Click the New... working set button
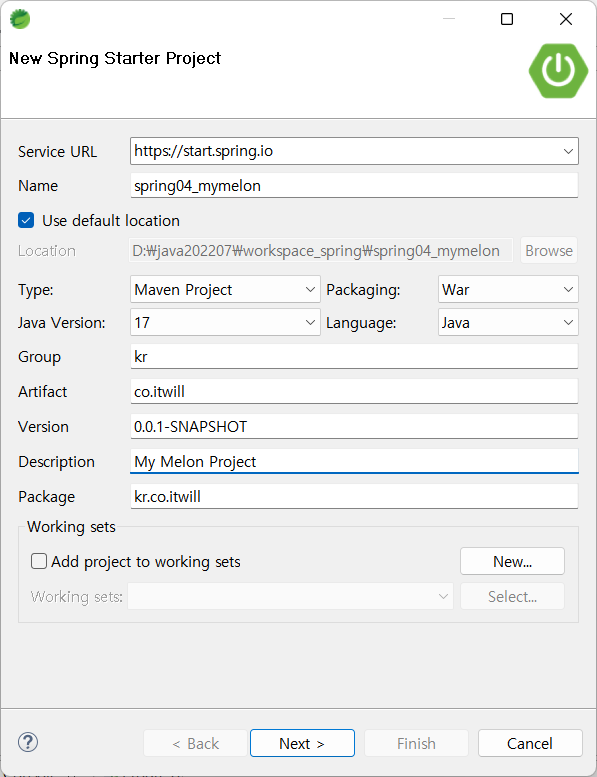 pyautogui.click(x=512, y=561)
